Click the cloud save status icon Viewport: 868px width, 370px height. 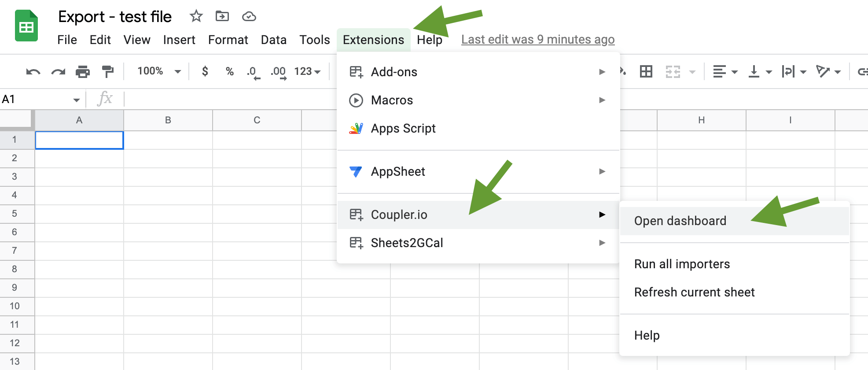tap(249, 17)
